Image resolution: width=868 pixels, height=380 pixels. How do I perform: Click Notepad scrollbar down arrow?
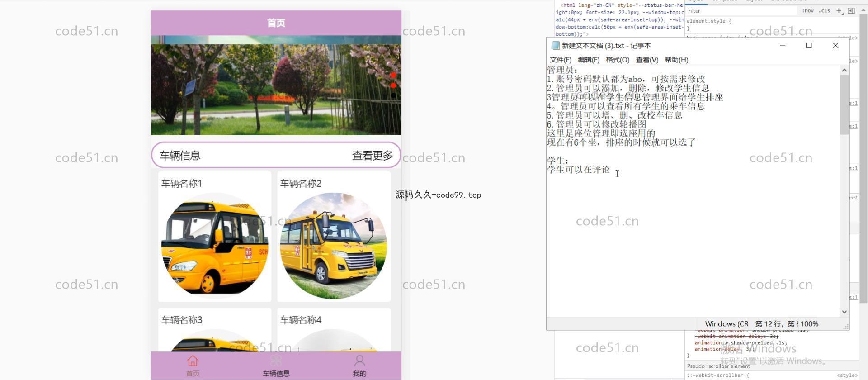coord(844,312)
